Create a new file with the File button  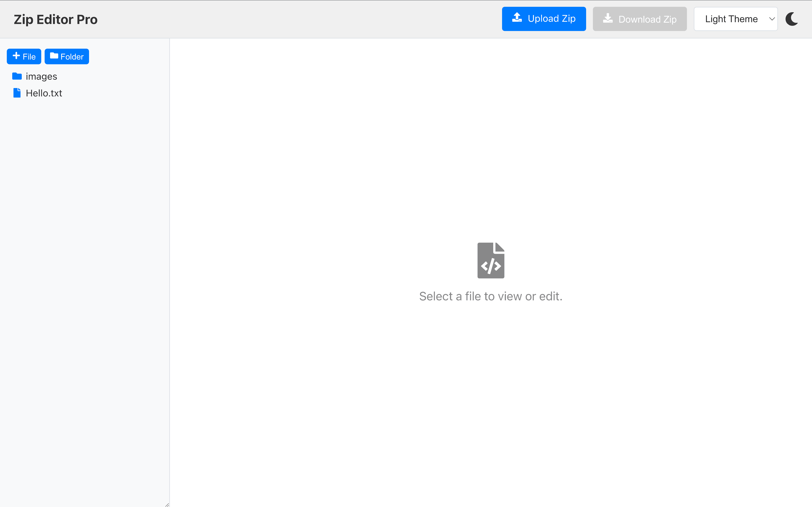24,56
